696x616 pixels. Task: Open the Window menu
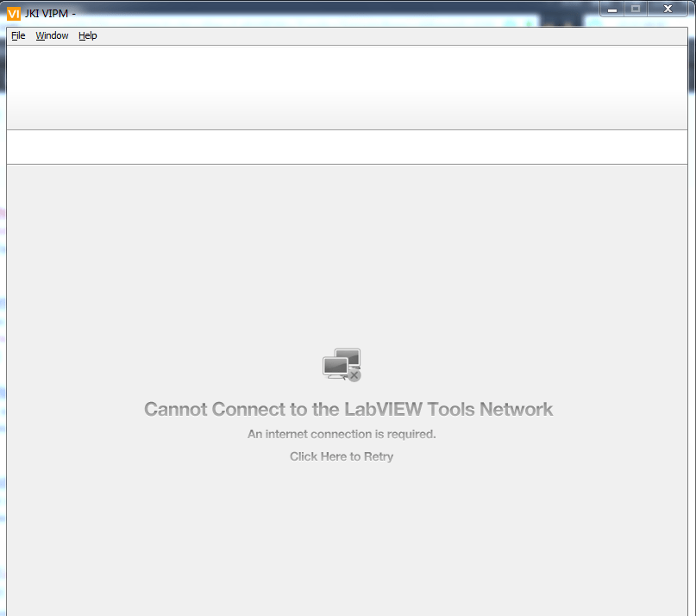pyautogui.click(x=52, y=35)
